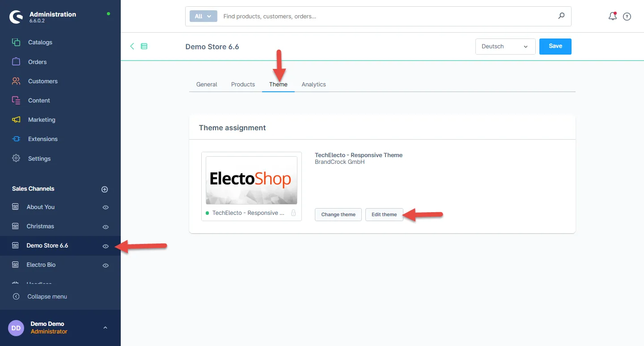This screenshot has height=346, width=644.
Task: Click the Edit theme button
Action: (x=384, y=214)
